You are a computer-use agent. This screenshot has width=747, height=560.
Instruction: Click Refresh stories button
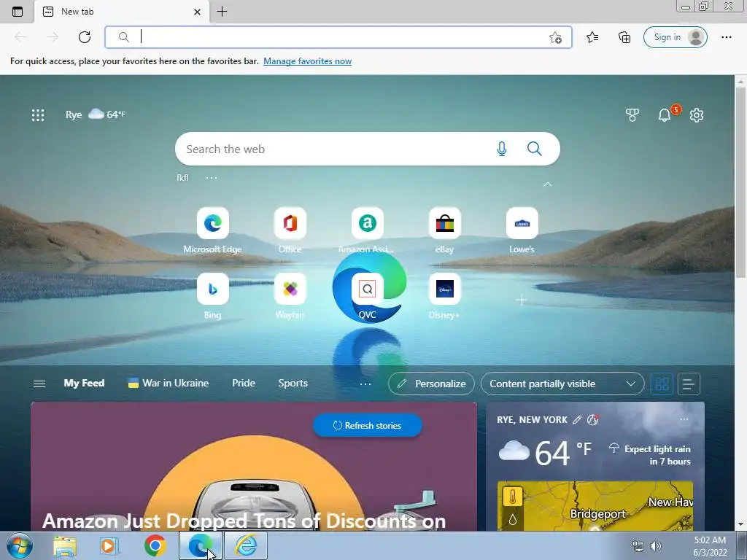pyautogui.click(x=368, y=425)
